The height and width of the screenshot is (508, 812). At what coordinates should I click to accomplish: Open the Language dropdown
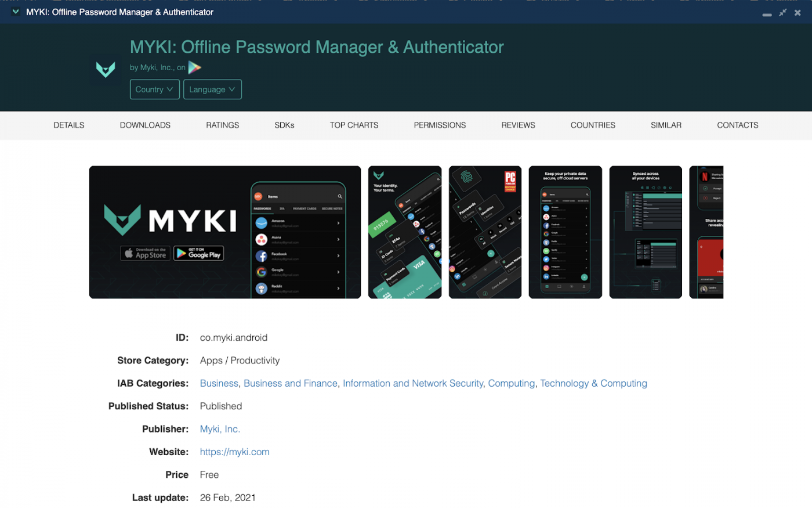point(212,89)
